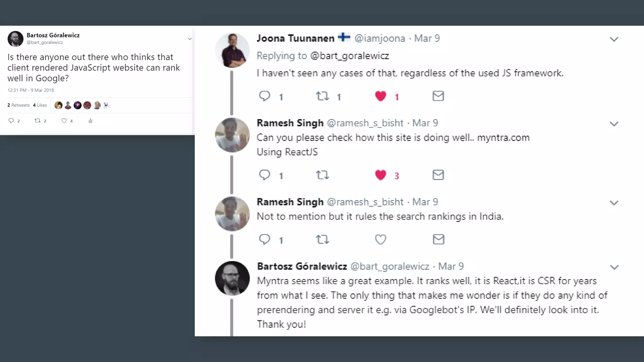Send Joona's tweet via direct message
The image size is (644, 362).
pyautogui.click(x=438, y=96)
